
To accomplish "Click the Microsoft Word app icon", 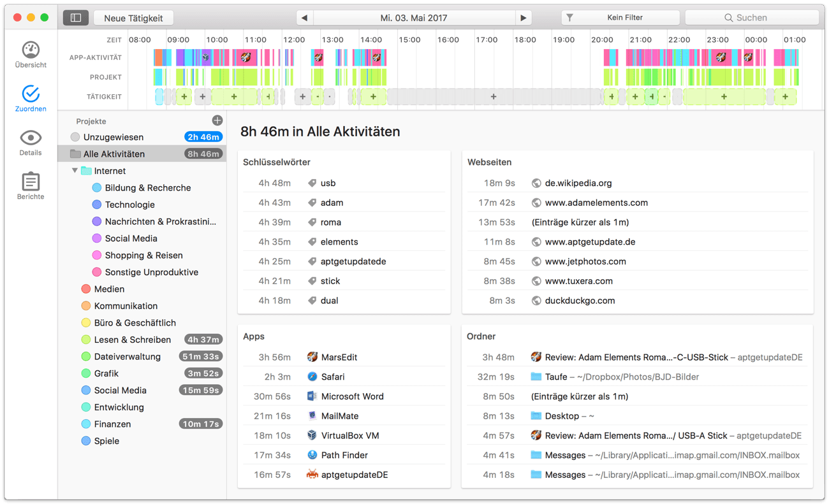I will click(312, 396).
